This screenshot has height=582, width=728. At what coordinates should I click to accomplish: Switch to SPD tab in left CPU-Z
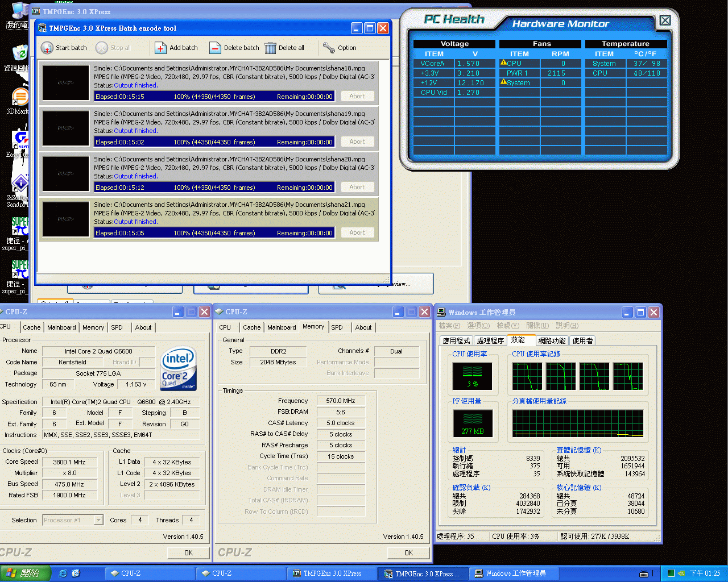click(117, 327)
